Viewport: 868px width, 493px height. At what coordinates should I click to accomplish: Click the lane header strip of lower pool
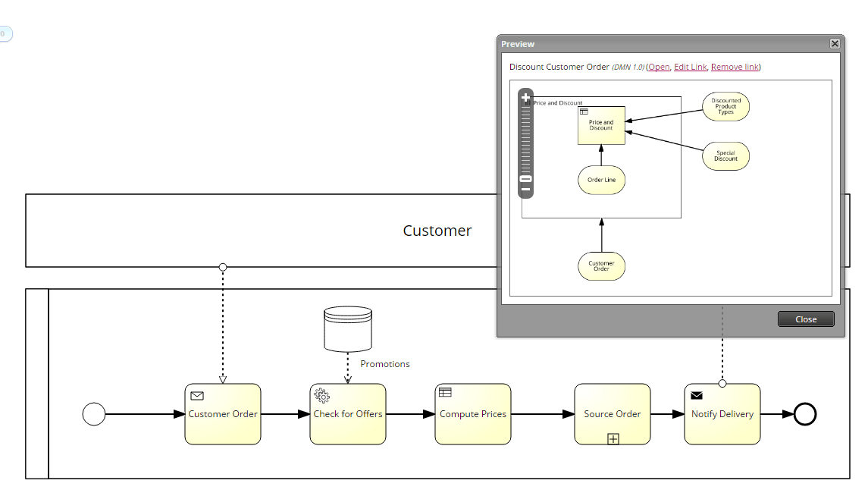pyautogui.click(x=37, y=383)
